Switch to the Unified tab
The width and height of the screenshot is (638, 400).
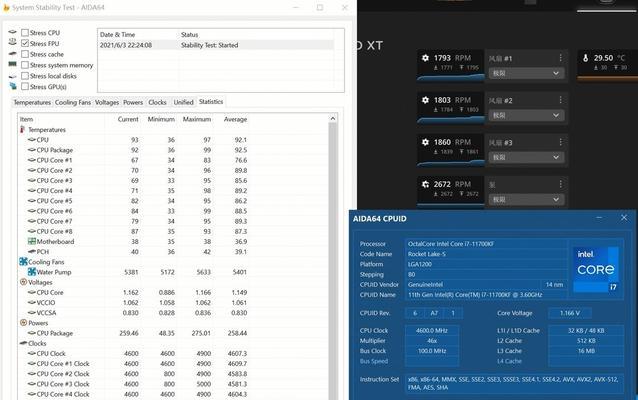pos(184,103)
